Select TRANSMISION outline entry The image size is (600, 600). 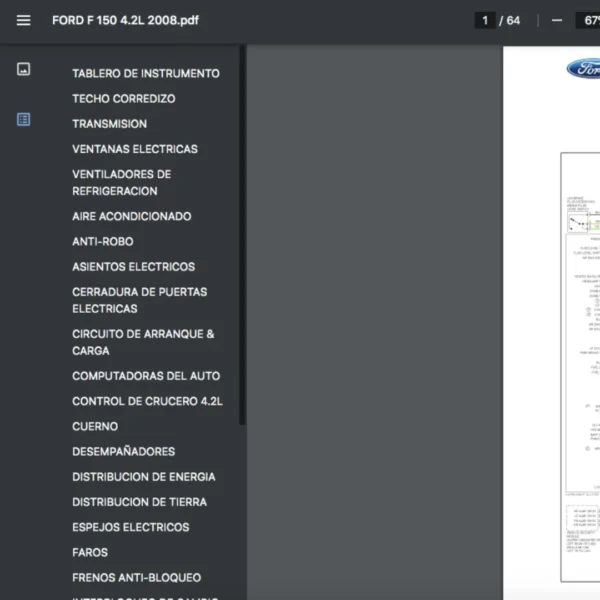[x=109, y=124]
